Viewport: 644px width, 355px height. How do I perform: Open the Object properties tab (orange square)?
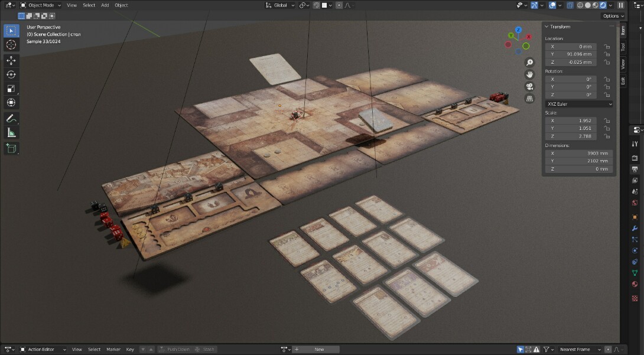pyautogui.click(x=635, y=217)
